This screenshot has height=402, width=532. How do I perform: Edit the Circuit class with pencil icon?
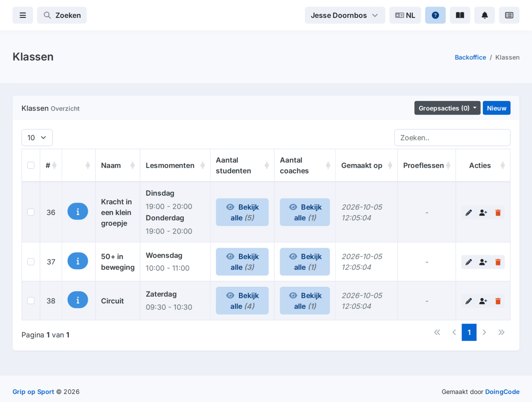coord(468,301)
